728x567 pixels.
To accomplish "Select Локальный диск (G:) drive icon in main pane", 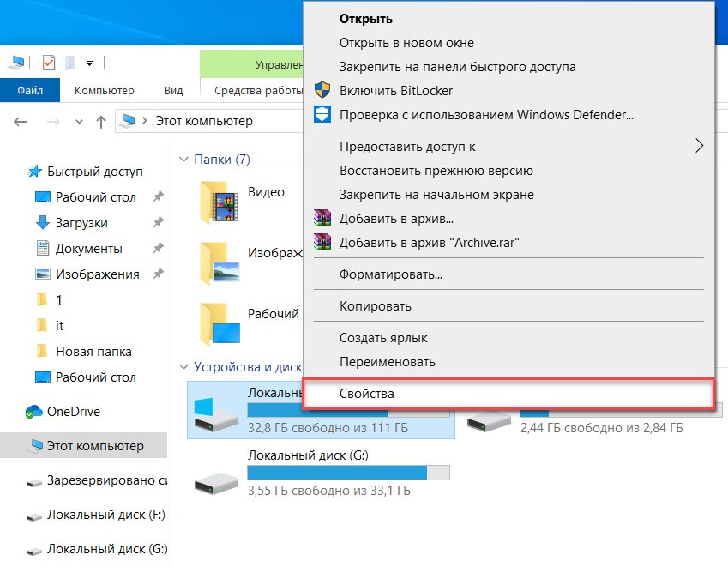I will pos(216,484).
